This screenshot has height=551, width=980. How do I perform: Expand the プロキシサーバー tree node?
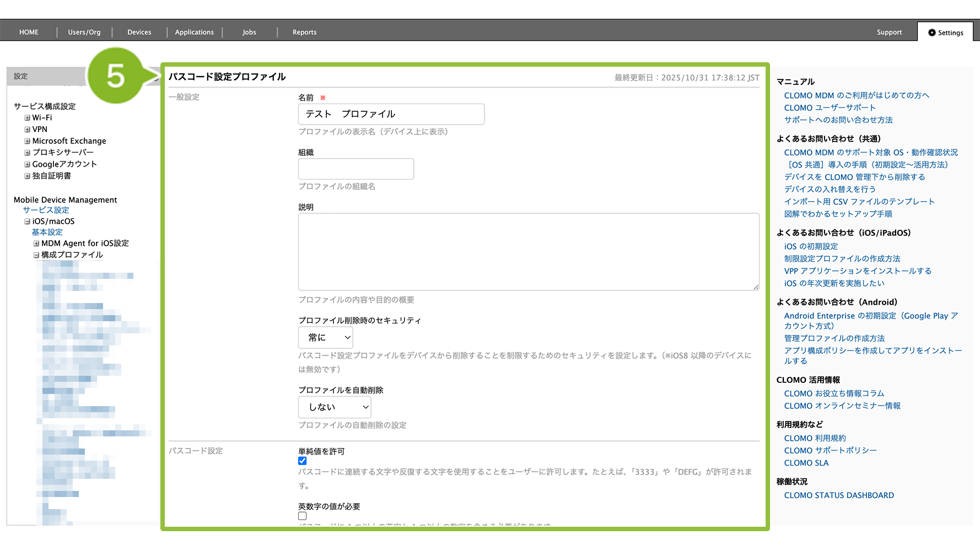pos(27,153)
